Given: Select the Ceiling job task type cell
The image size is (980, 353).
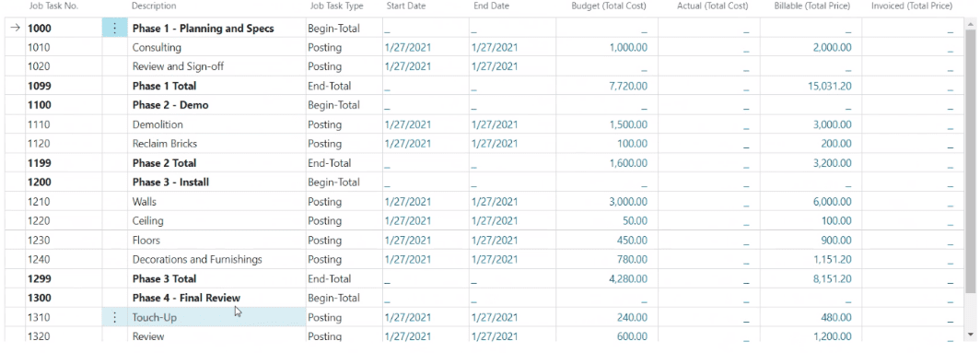Looking at the screenshot, I should (344, 221).
